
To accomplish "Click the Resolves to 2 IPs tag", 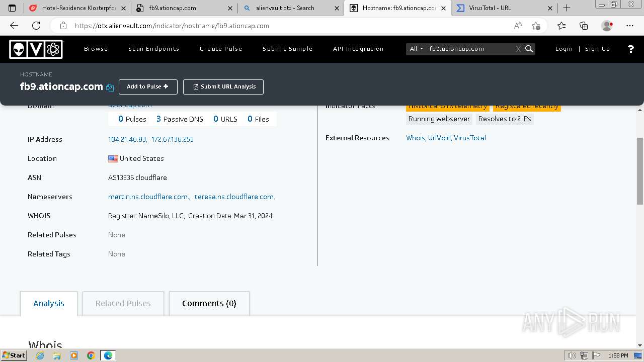I will pyautogui.click(x=505, y=119).
